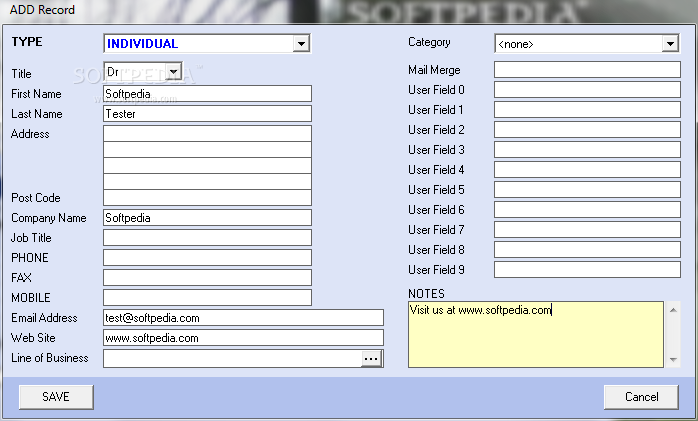Click the 'Line of Business' label

coord(49,358)
